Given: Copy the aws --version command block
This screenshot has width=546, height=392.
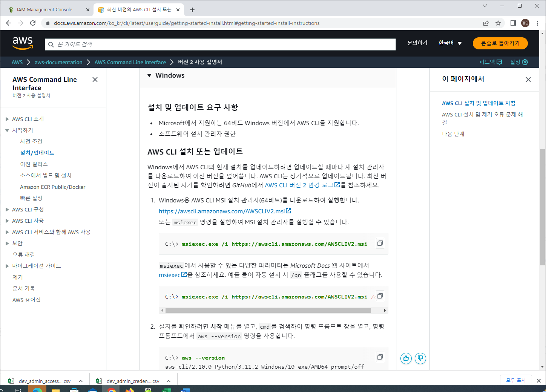Looking at the screenshot, I should pyautogui.click(x=380, y=357).
